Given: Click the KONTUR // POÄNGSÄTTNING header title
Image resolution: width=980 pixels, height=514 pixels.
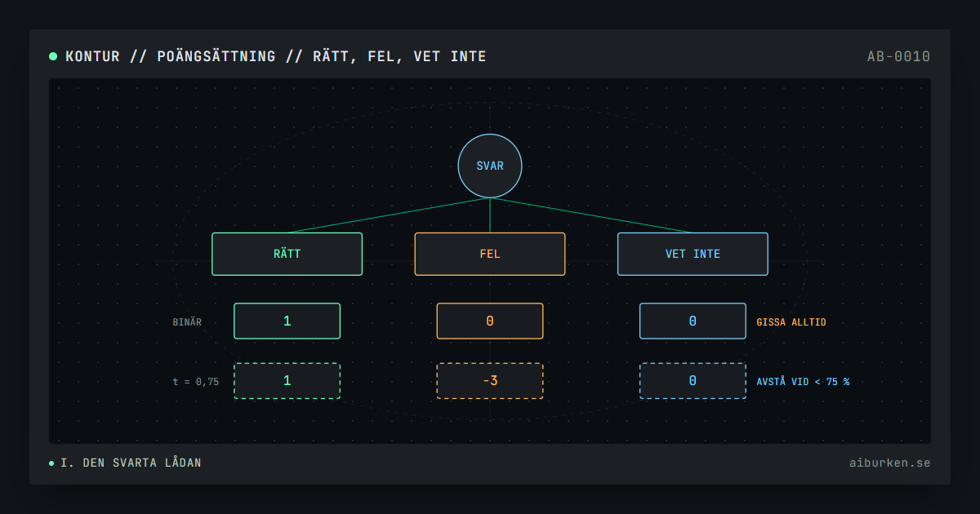Looking at the screenshot, I should coord(276,56).
